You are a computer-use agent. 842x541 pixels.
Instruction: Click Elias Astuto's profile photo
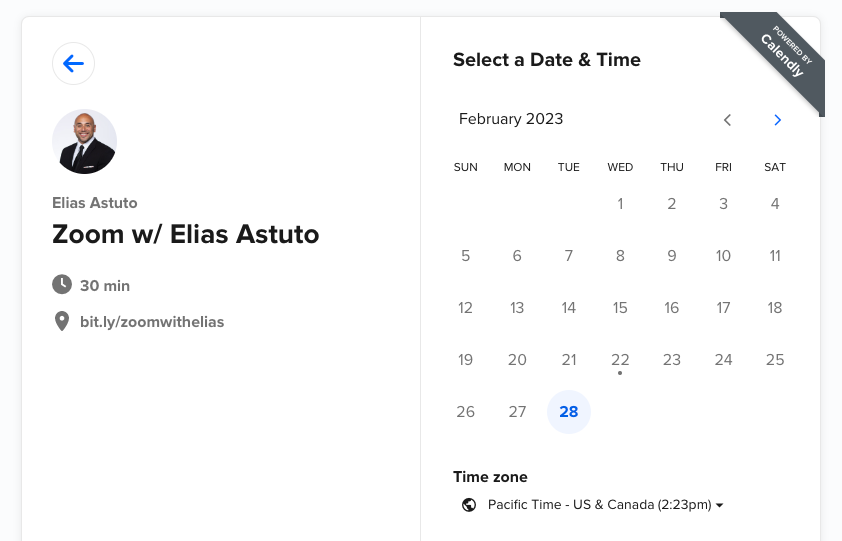(84, 142)
